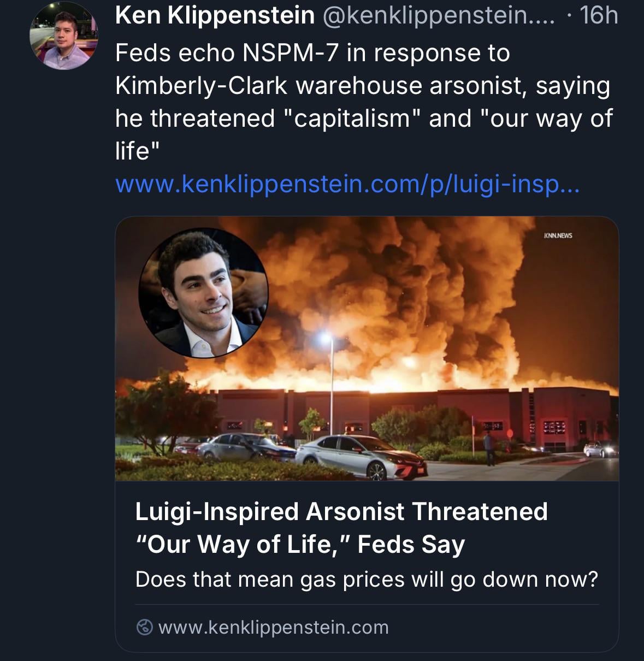Click the headline line "Our Way of Life," Feds Say
The width and height of the screenshot is (644, 661).
[x=300, y=545]
